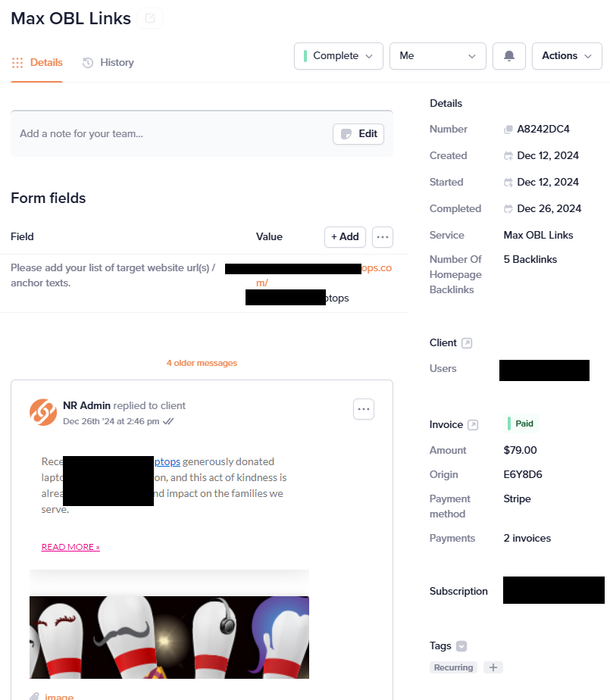Select the Details tab
The height and width of the screenshot is (700, 610).
pyautogui.click(x=37, y=62)
